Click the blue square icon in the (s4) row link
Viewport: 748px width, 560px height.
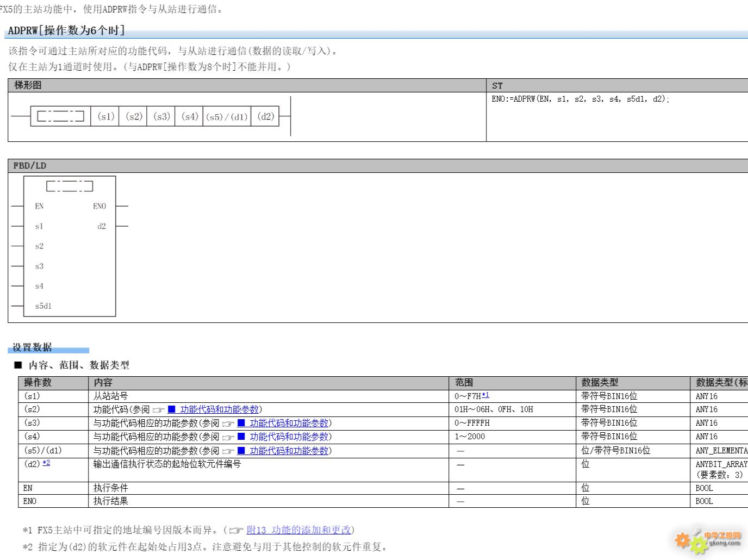(x=241, y=437)
